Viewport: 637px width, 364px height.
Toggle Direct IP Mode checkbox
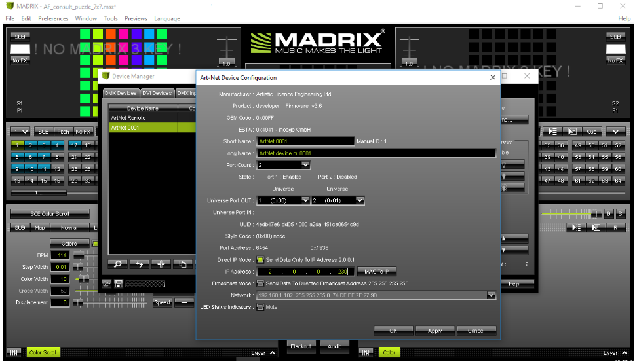coord(260,260)
